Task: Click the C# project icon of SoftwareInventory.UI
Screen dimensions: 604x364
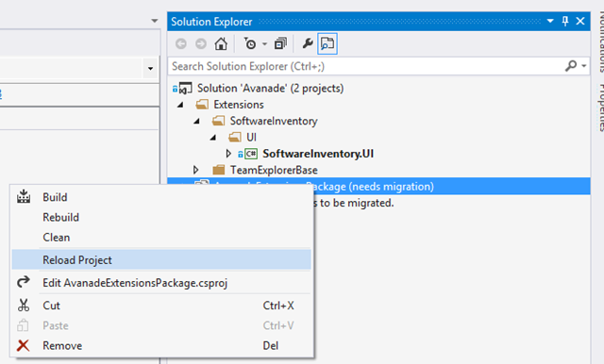Action: pyautogui.click(x=251, y=154)
